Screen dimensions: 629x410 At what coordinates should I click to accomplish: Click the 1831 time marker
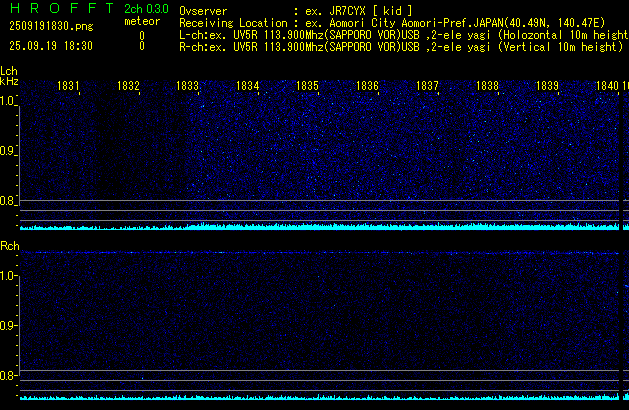[x=68, y=87]
